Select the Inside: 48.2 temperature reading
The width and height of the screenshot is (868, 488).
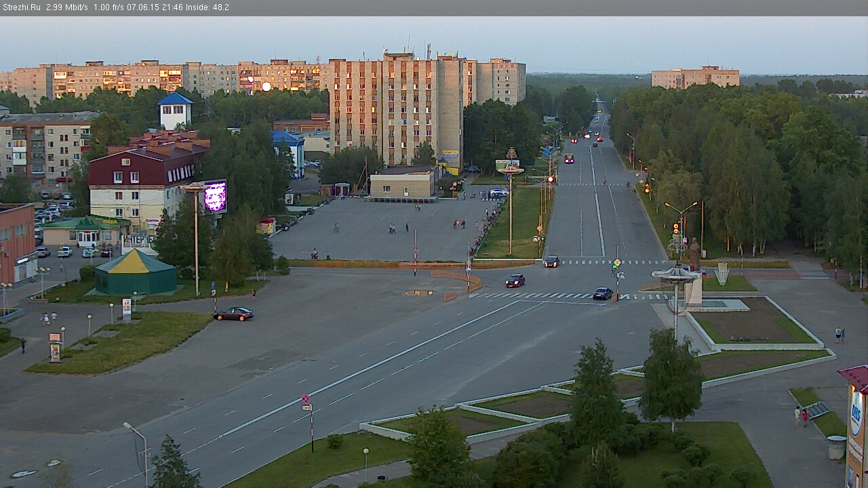(208, 7)
